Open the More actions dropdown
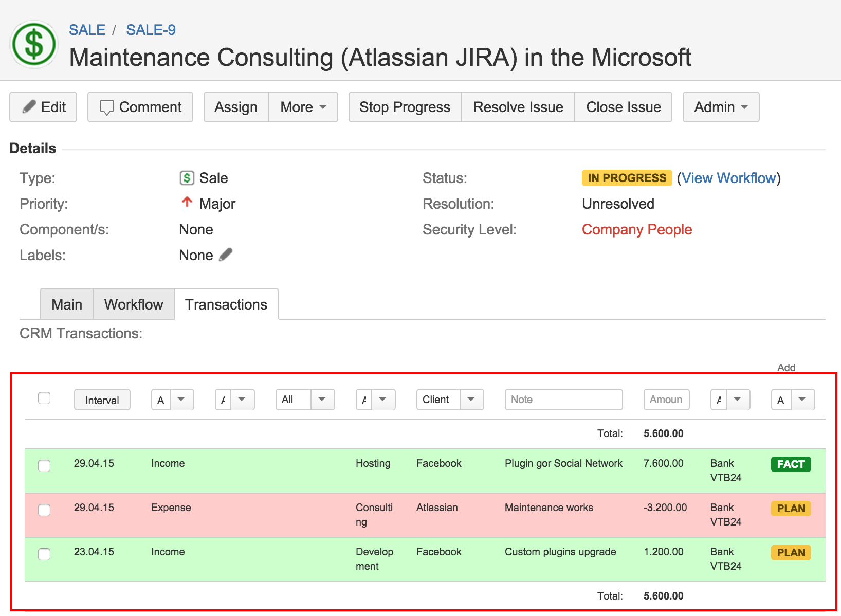Image resolution: width=841 pixels, height=616 pixels. pos(303,107)
